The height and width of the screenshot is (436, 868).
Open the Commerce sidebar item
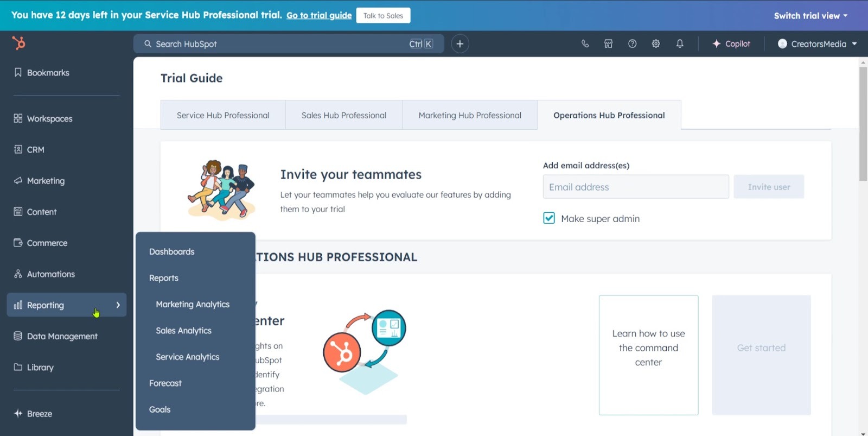tap(41, 243)
